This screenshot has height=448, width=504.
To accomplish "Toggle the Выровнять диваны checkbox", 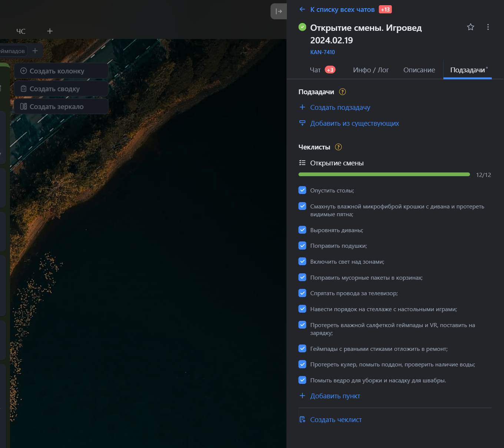I will coord(302,230).
